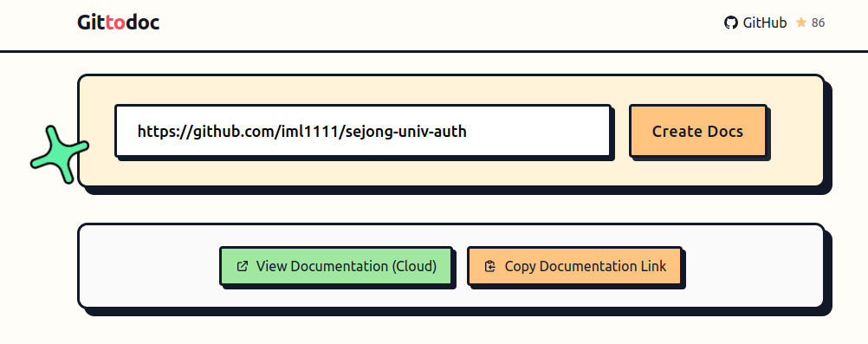Open the GitHub text link
Viewport: 868px width, 344px height.
pyautogui.click(x=765, y=23)
